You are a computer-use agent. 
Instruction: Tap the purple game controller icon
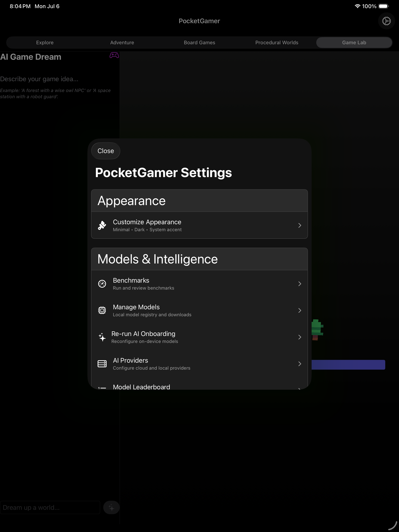point(114,55)
